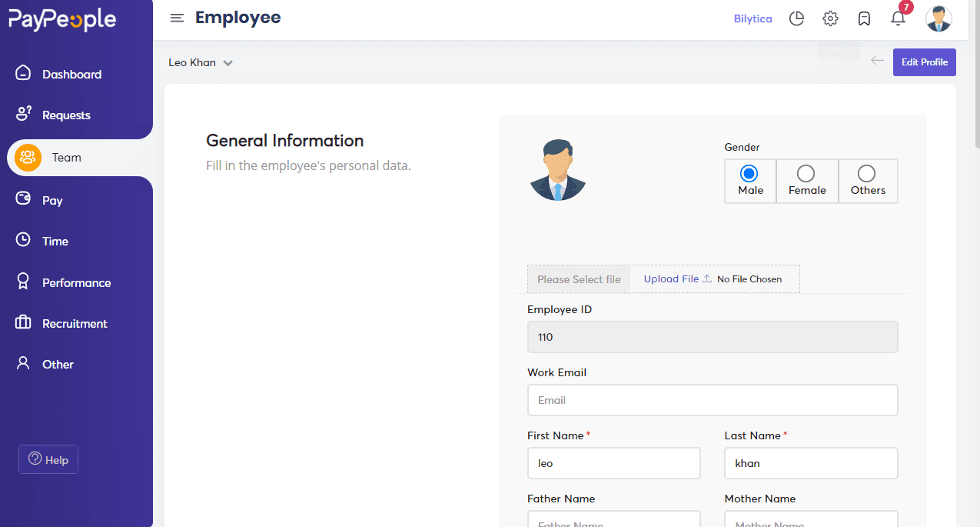Open the Recruitment section in sidebar
Viewport: 980px width, 527px height.
click(x=75, y=324)
